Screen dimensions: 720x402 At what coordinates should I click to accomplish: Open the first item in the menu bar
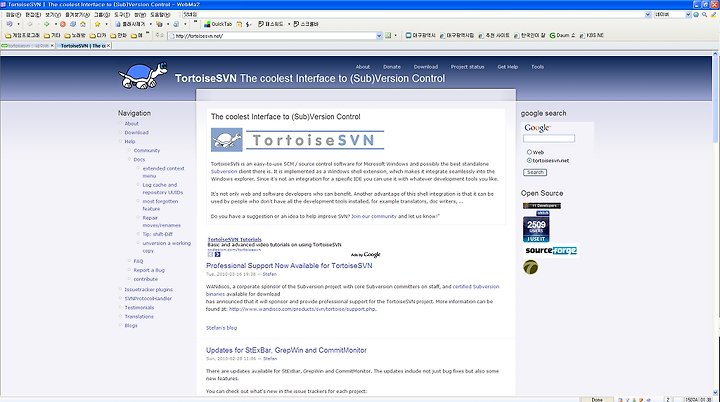pyautogui.click(x=14, y=15)
